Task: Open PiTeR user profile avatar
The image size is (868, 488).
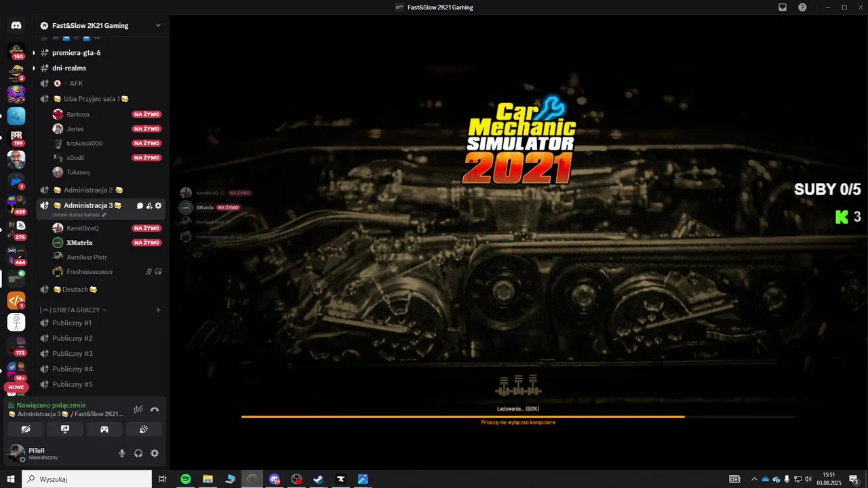Action: [x=16, y=453]
